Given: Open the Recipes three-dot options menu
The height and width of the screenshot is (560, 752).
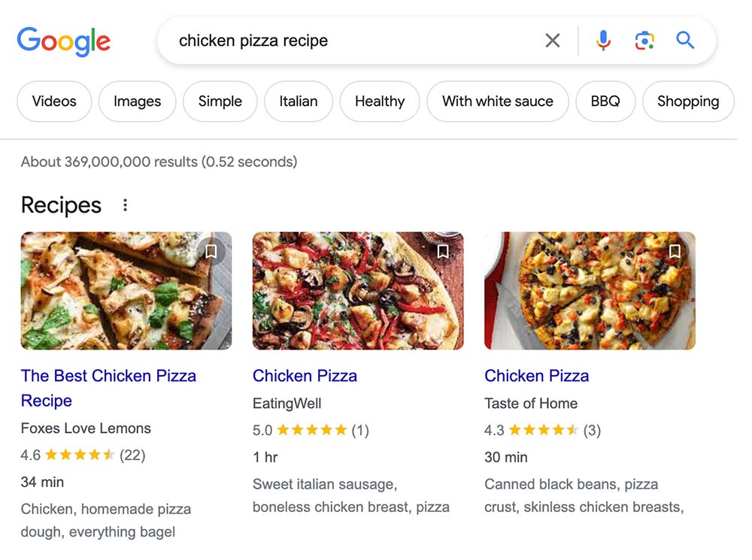Looking at the screenshot, I should coord(126,204).
